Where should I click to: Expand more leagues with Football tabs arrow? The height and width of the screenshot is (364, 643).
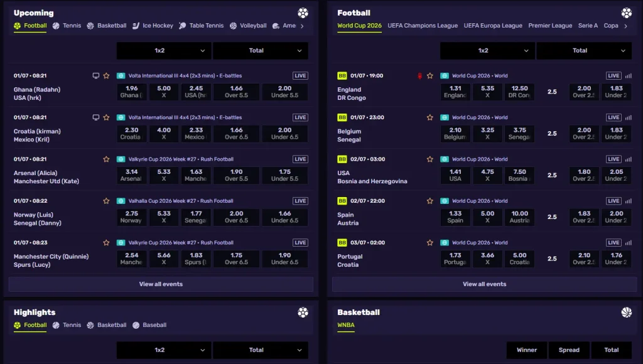pos(626,26)
